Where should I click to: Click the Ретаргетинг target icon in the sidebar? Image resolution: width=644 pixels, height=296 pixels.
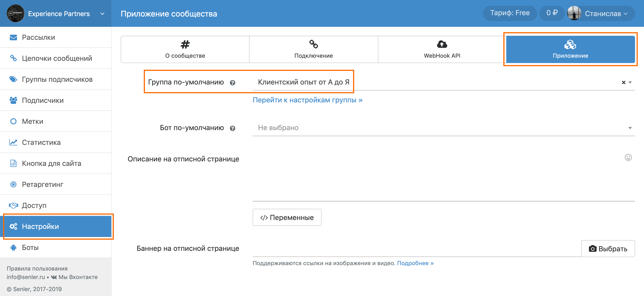point(13,184)
